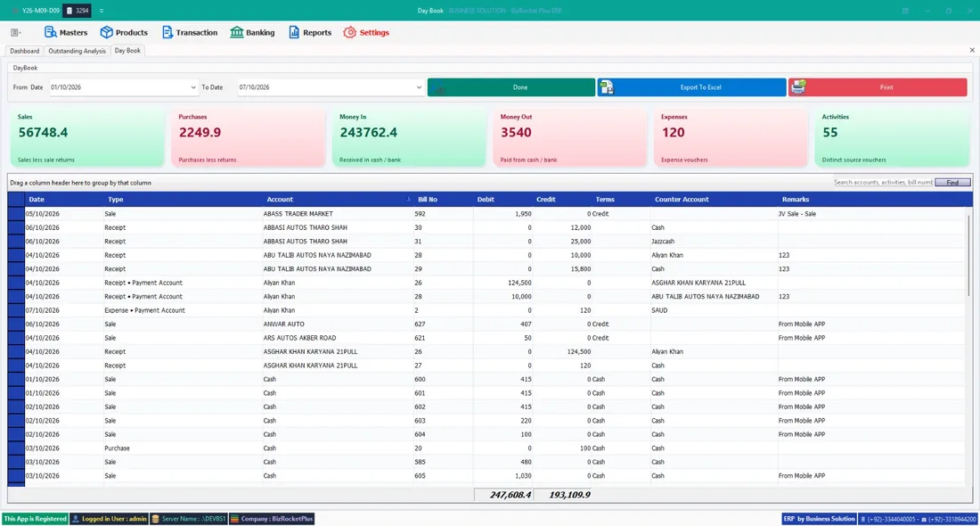Open the Banking menu
Viewport: 980px width, 526px height.
pyautogui.click(x=252, y=32)
